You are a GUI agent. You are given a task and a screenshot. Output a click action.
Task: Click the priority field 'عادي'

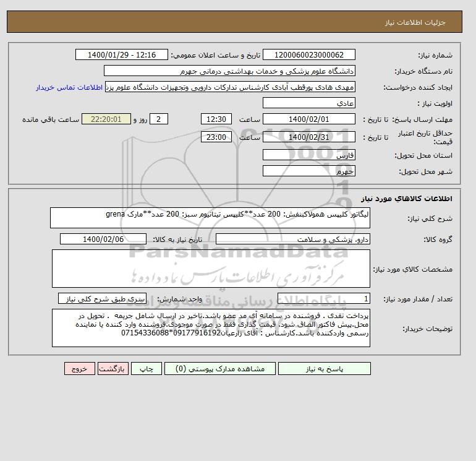point(308,103)
